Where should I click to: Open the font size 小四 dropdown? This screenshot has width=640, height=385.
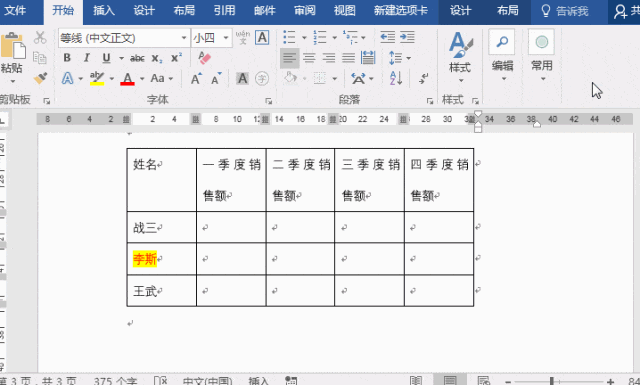coord(226,38)
